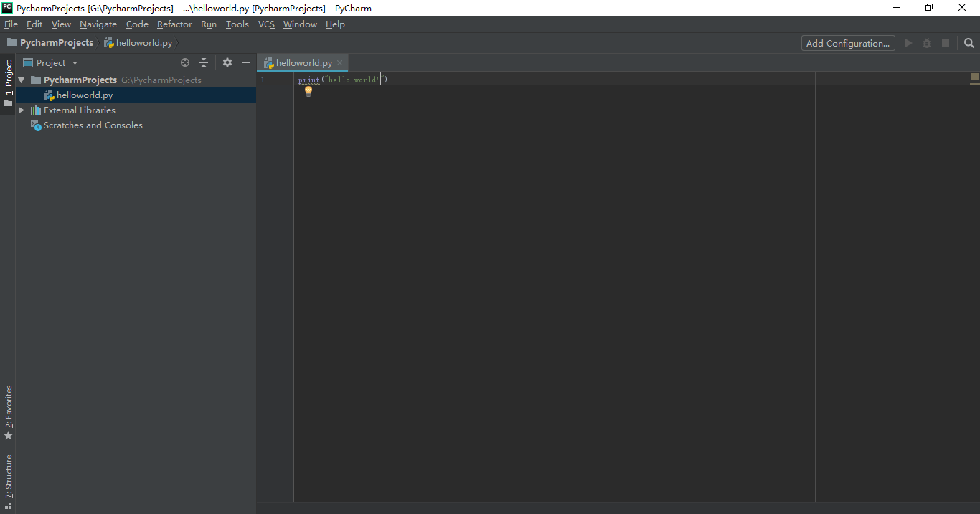Click the locate/scroll from source icon
Screen dimensions: 980x514
point(185,63)
